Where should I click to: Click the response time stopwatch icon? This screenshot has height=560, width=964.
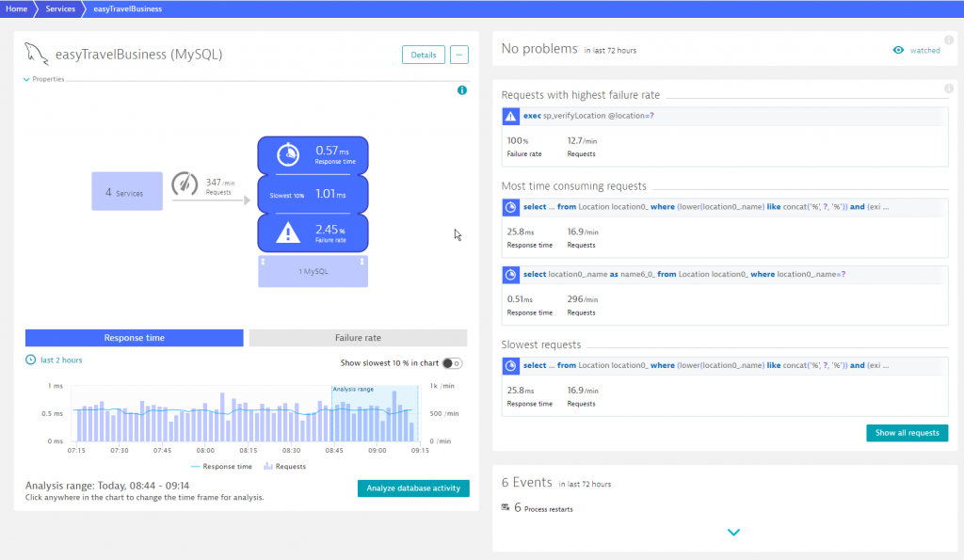coord(288,155)
